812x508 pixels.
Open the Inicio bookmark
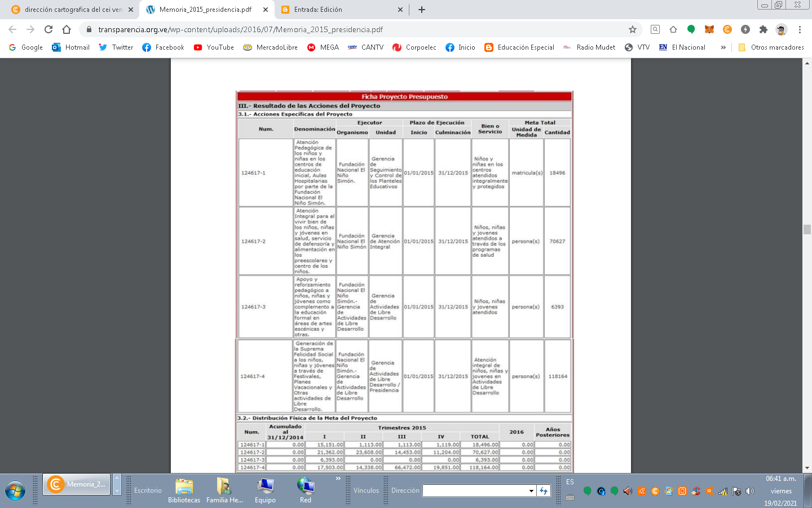point(460,47)
